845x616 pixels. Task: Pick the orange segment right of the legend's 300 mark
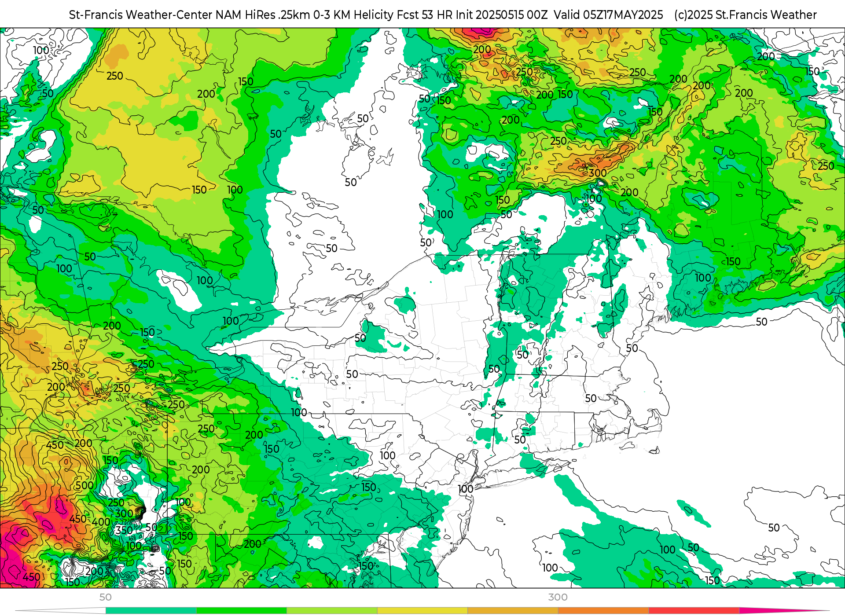tap(603, 611)
